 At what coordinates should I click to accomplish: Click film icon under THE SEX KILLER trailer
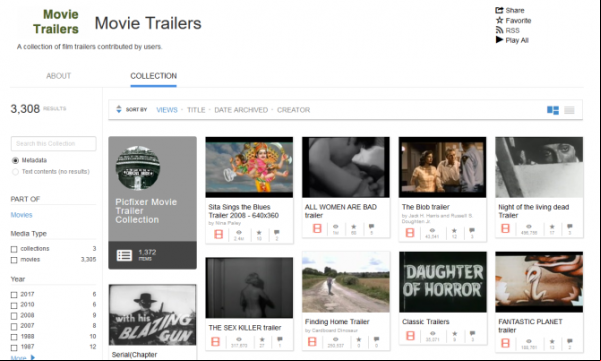point(215,341)
